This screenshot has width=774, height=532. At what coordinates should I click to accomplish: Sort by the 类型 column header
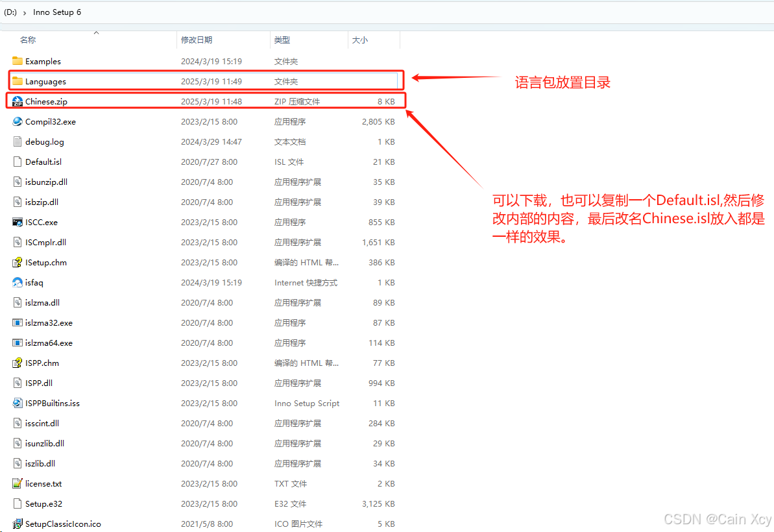tap(282, 40)
